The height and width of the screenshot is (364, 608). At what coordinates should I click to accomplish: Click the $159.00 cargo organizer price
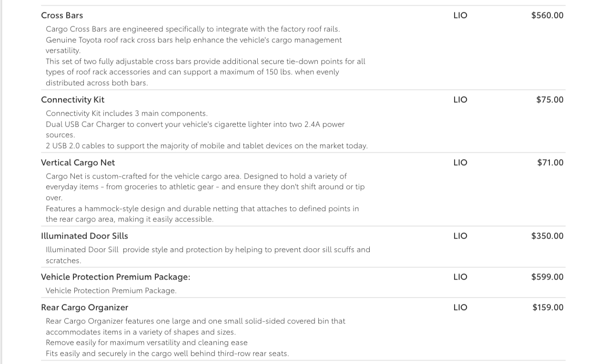coord(548,307)
